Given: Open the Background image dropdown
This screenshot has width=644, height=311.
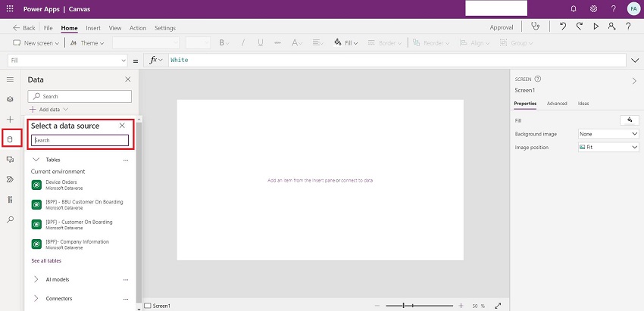Looking at the screenshot, I should click(x=608, y=134).
